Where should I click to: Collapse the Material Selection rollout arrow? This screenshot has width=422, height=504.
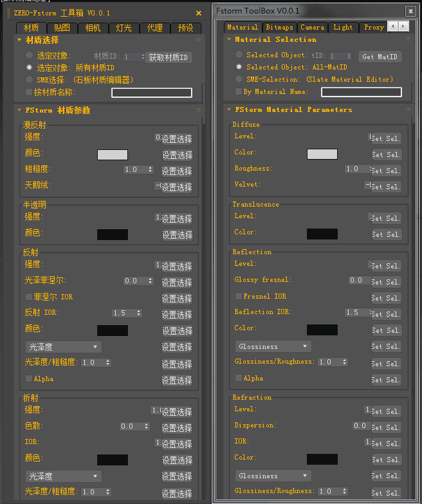tap(229, 40)
